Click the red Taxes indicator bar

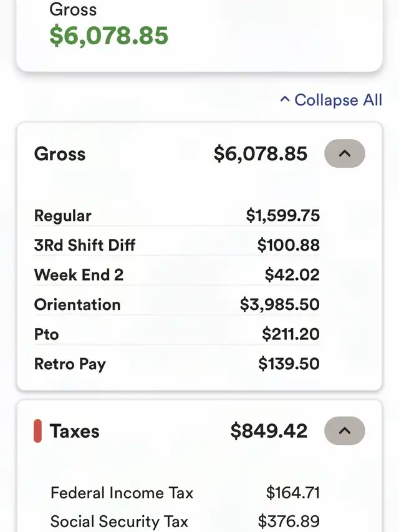(x=37, y=431)
